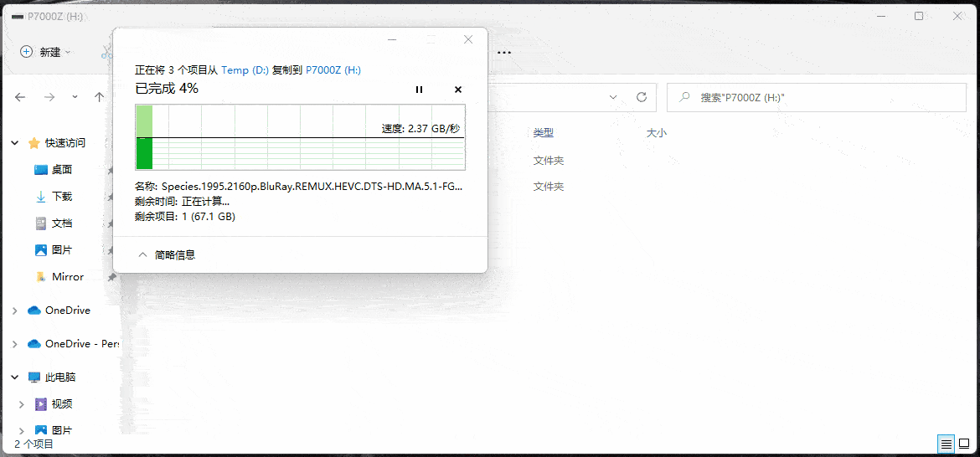
Task: Open 图片 under quick access
Action: [62, 249]
